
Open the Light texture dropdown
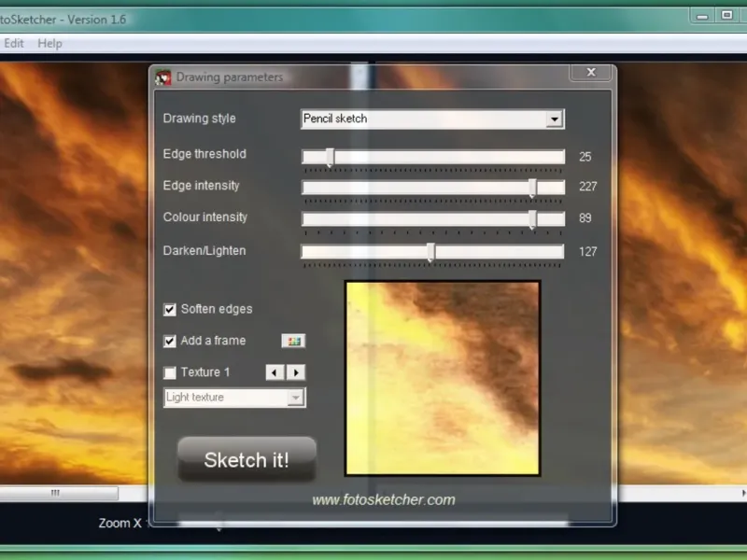(234, 398)
